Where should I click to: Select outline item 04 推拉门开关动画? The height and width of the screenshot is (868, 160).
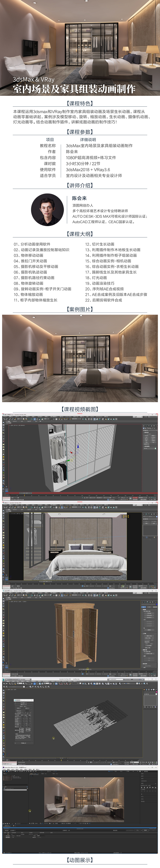click(x=30, y=261)
